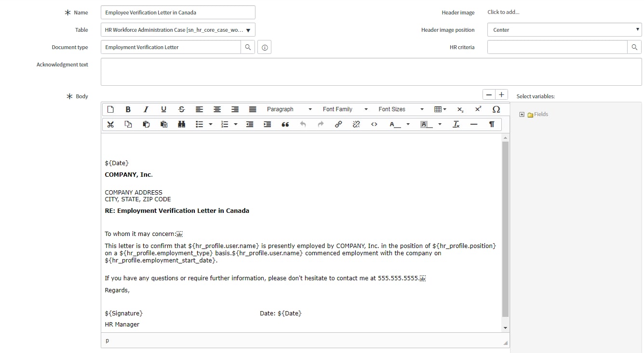Open Find and replace binoculars icon
This screenshot has height=353, width=644.
(182, 124)
